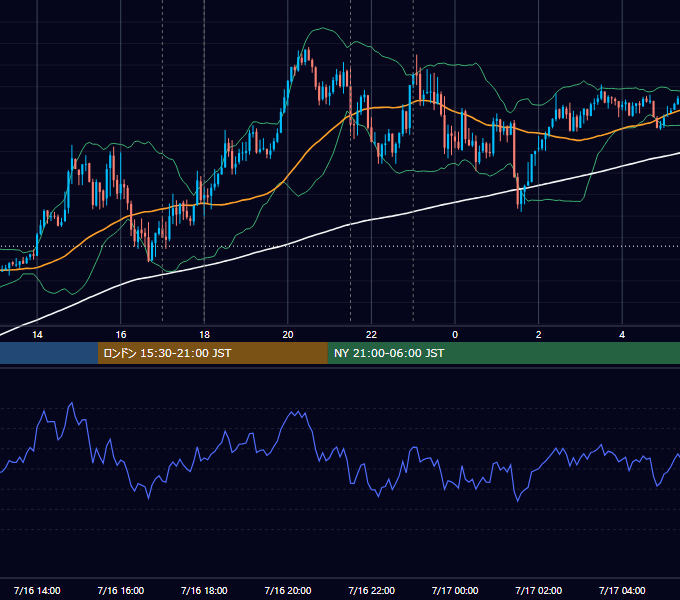Screen dimensions: 680x600
Task: Click the 7/16 16:00 time label
Action: coord(121,590)
